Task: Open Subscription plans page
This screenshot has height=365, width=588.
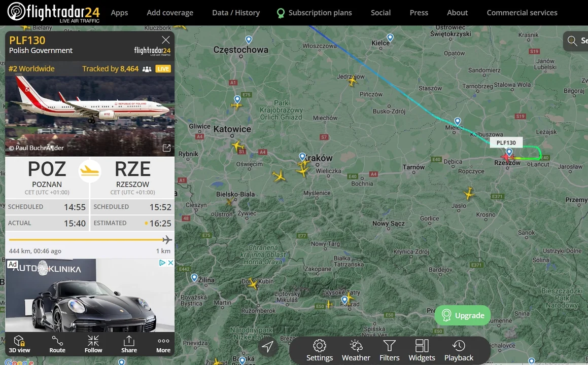Action: (314, 13)
